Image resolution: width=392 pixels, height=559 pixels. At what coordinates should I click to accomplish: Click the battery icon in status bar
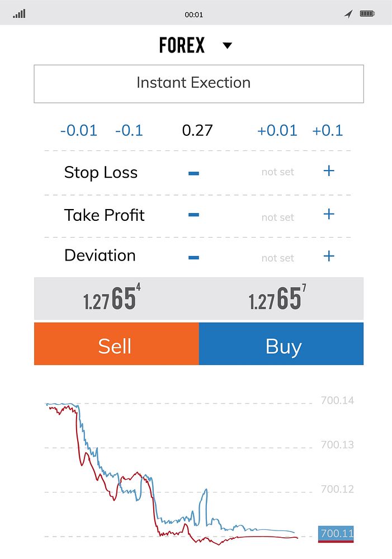pyautogui.click(x=367, y=13)
